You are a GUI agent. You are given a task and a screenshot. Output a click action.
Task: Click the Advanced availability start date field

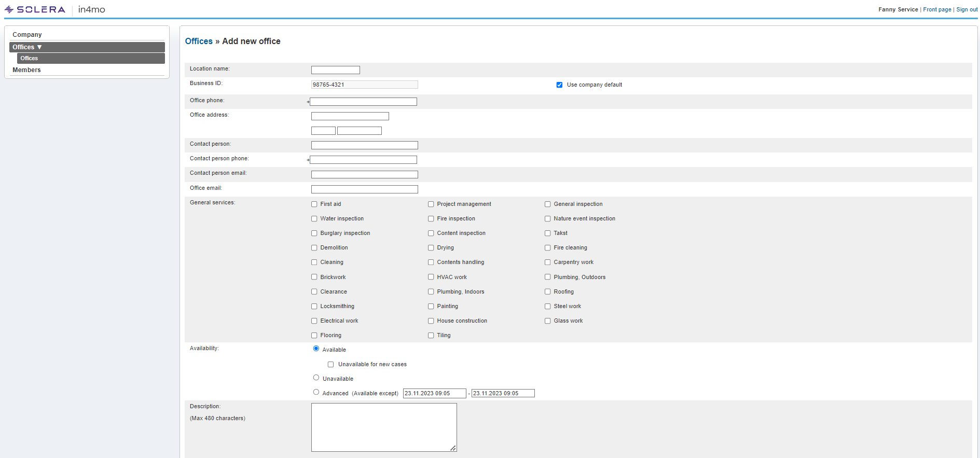point(434,393)
